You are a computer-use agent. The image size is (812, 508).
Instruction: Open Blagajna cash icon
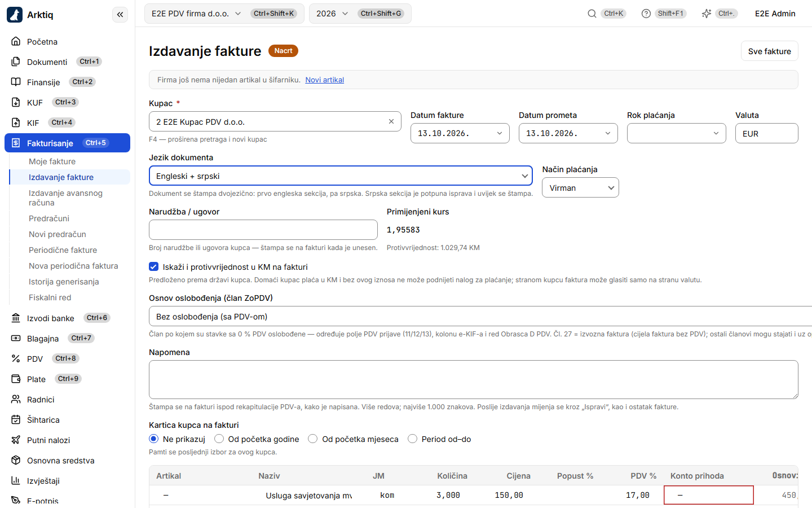coord(16,338)
